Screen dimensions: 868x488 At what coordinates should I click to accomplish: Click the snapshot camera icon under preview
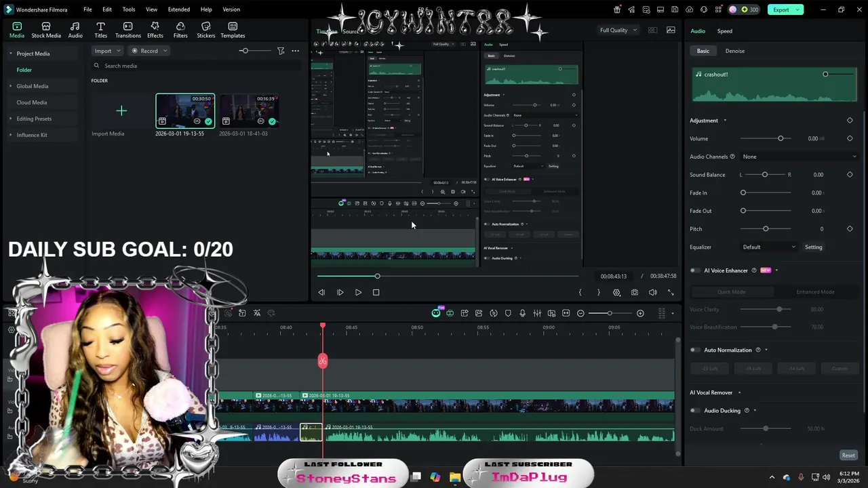coord(635,292)
